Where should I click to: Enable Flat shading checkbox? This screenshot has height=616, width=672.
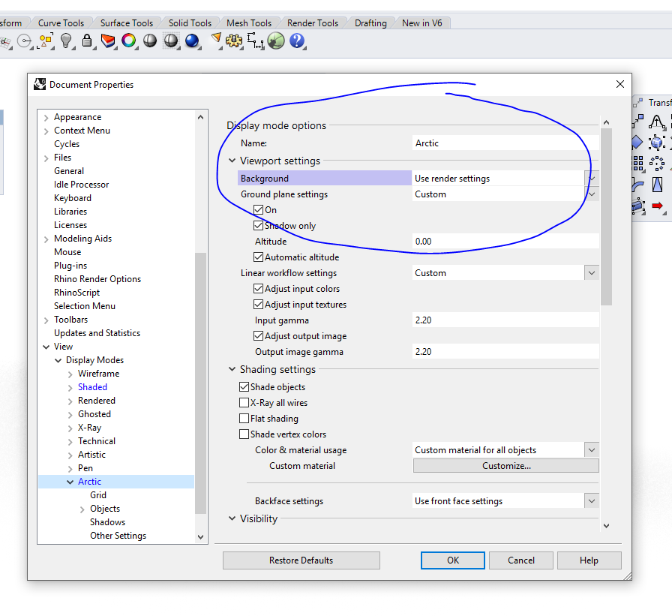(x=244, y=419)
